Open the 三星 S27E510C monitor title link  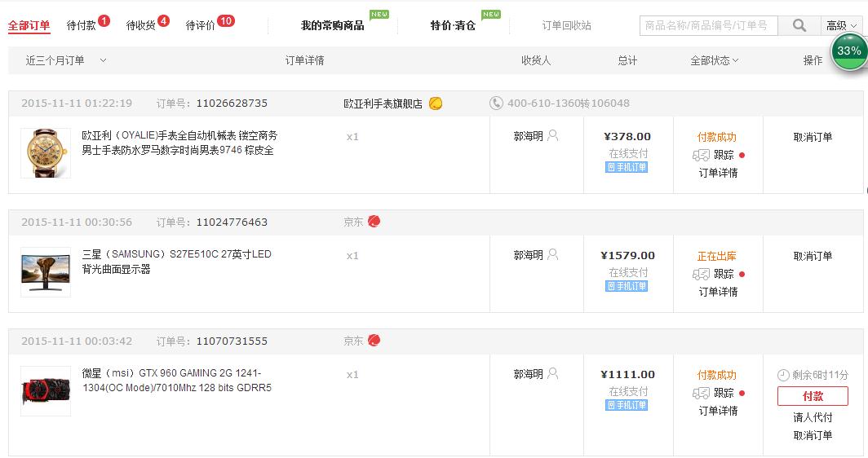[x=176, y=262]
